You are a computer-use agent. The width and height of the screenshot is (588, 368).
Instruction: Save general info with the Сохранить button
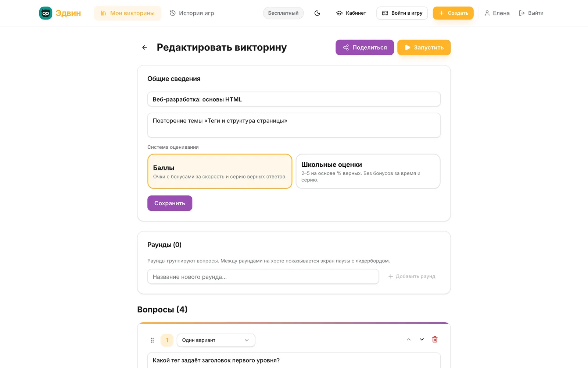point(170,203)
